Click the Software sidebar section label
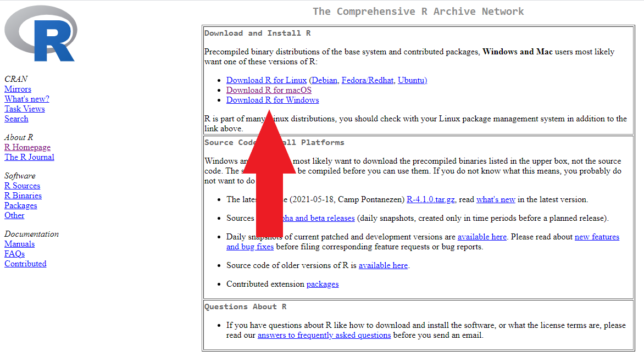Viewport: 644px width, 357px height. pos(20,176)
